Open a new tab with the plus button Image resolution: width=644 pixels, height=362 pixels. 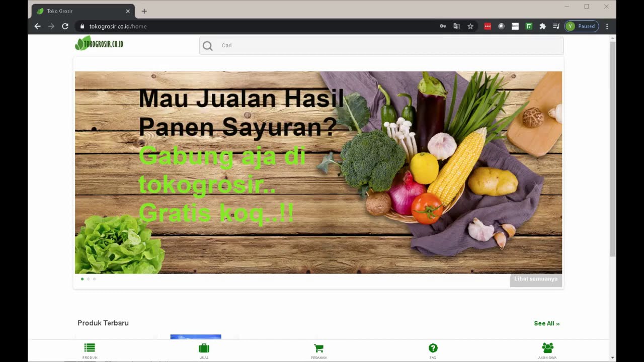[144, 11]
